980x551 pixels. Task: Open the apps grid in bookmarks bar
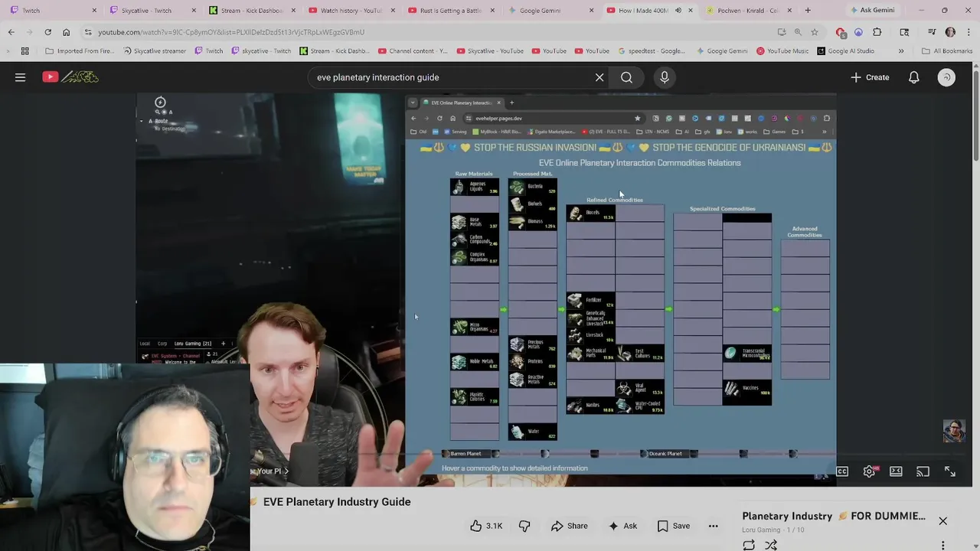[25, 51]
